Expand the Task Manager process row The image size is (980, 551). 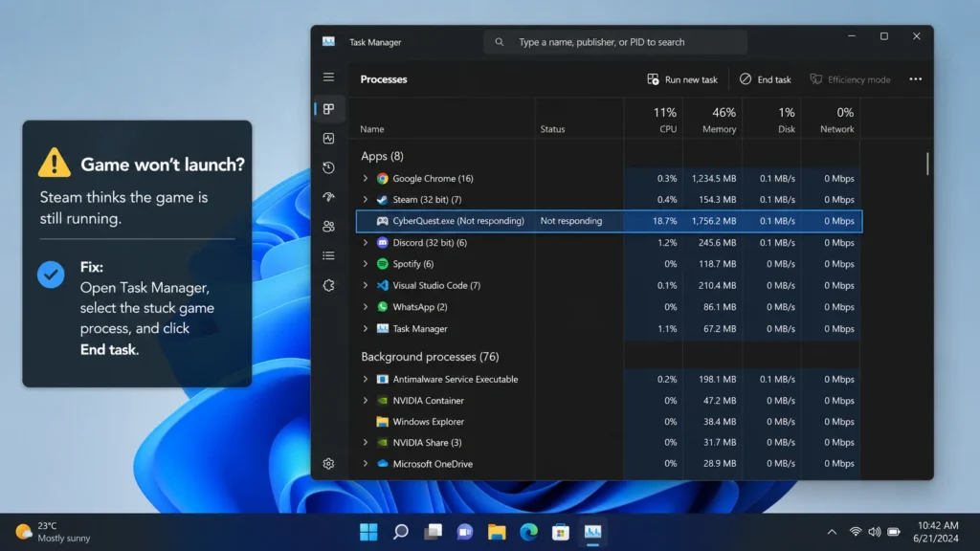(366, 329)
